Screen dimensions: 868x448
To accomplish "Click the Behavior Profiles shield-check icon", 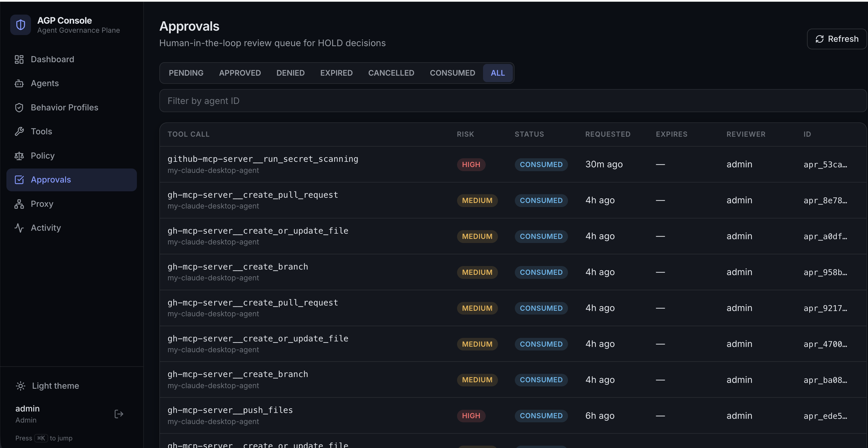I will click(19, 107).
